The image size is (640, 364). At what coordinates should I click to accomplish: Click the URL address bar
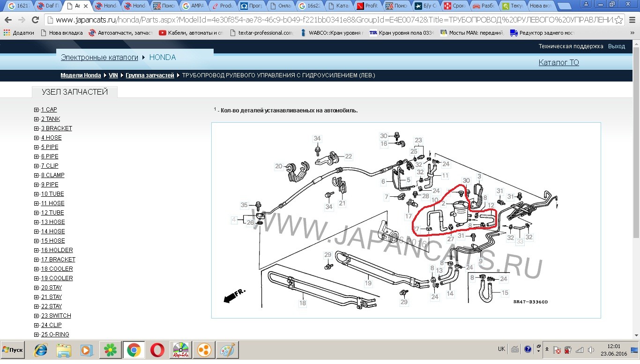(x=328, y=20)
